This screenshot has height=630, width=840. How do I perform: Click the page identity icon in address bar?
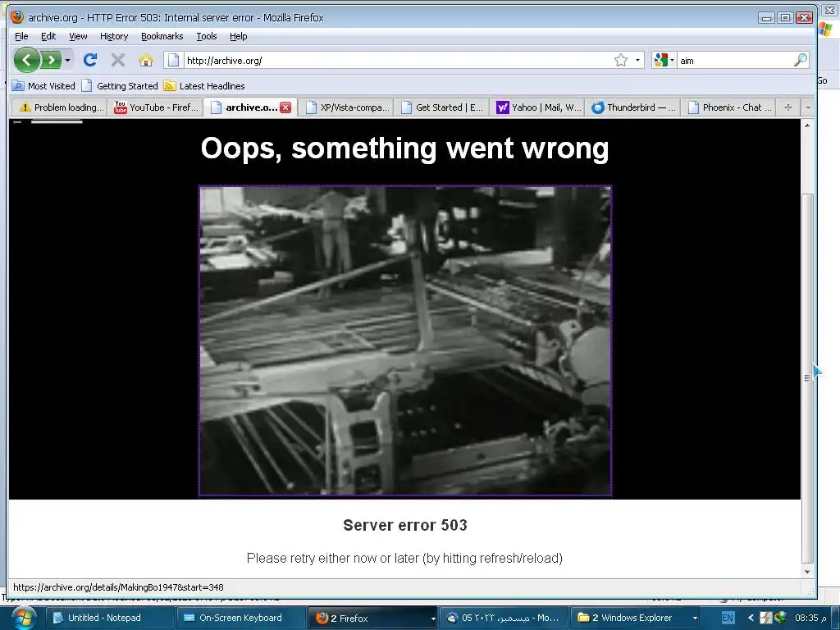pyautogui.click(x=173, y=60)
